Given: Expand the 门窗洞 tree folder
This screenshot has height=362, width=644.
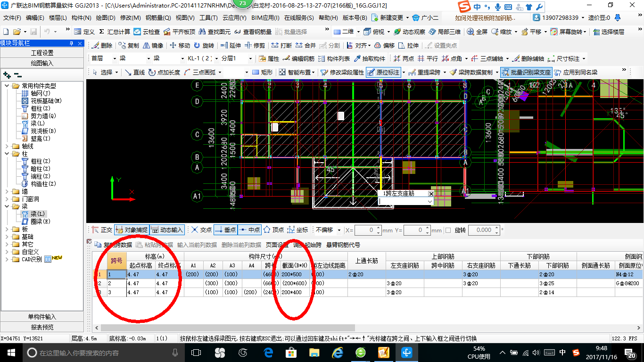Looking at the screenshot, I should 7,199.
